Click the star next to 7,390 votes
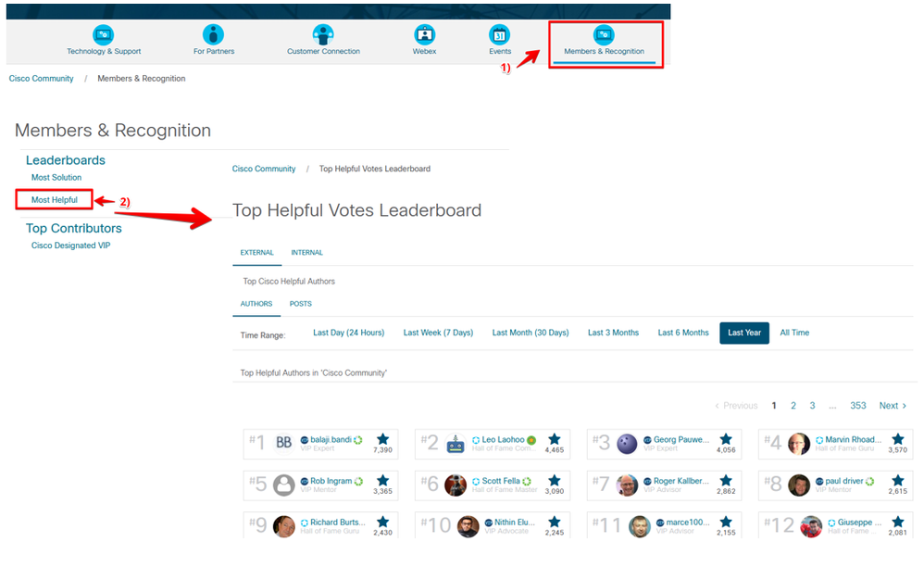 383,439
